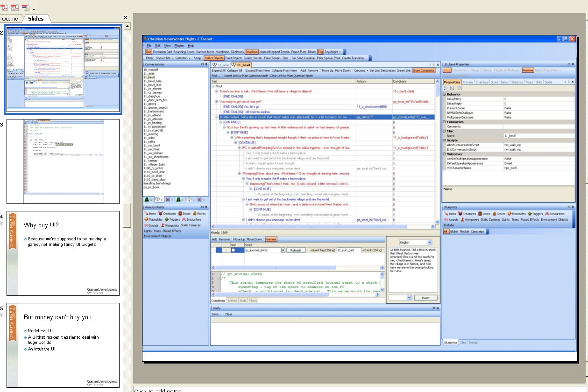This screenshot has height=392, width=588.
Task: Select slide 4 thumbnail 'Why buy UI?'
Action: (x=63, y=252)
